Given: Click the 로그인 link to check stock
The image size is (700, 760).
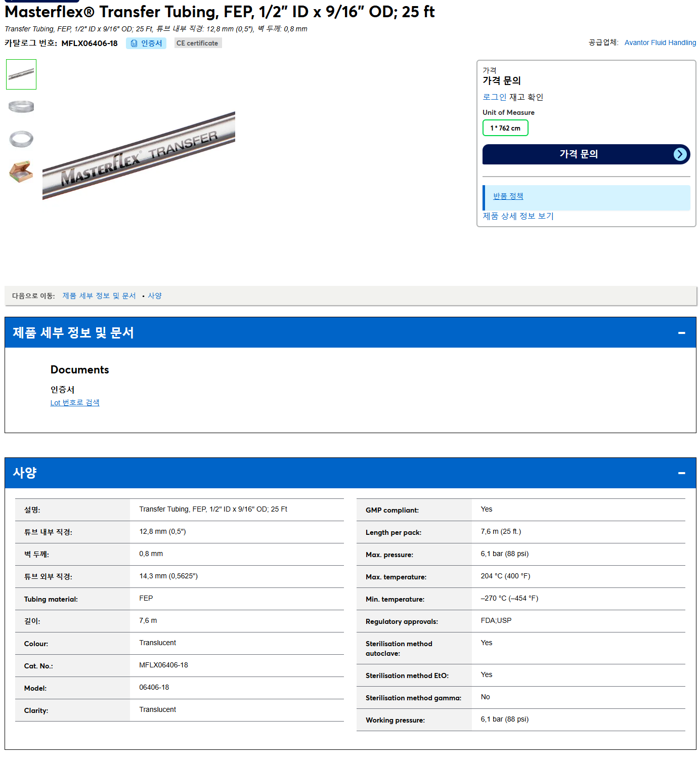Looking at the screenshot, I should click(494, 97).
